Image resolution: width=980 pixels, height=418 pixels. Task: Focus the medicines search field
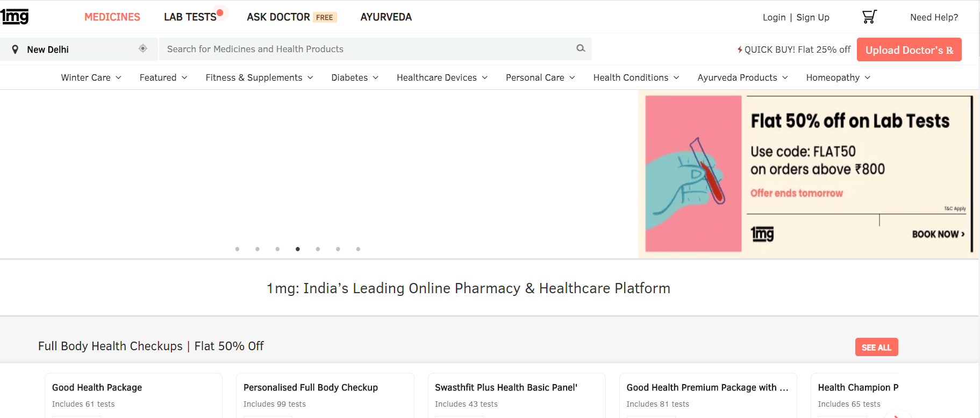pyautogui.click(x=375, y=49)
